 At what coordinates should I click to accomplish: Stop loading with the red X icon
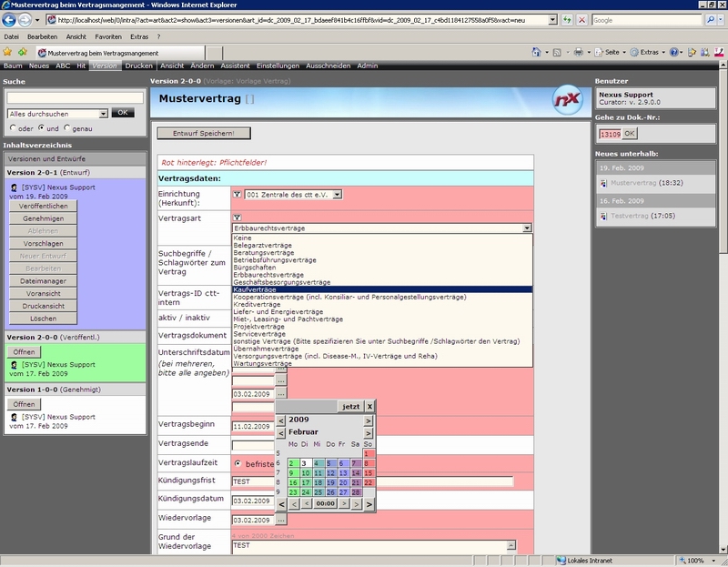(581, 20)
